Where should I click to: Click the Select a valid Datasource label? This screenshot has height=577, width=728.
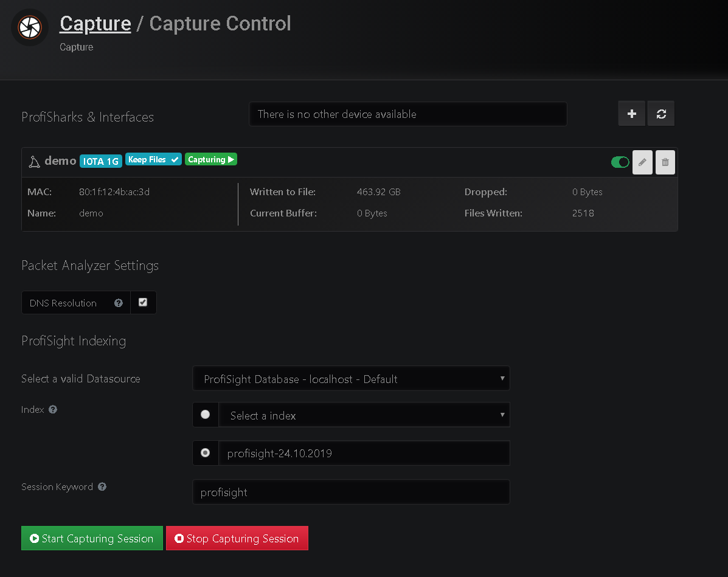point(81,379)
